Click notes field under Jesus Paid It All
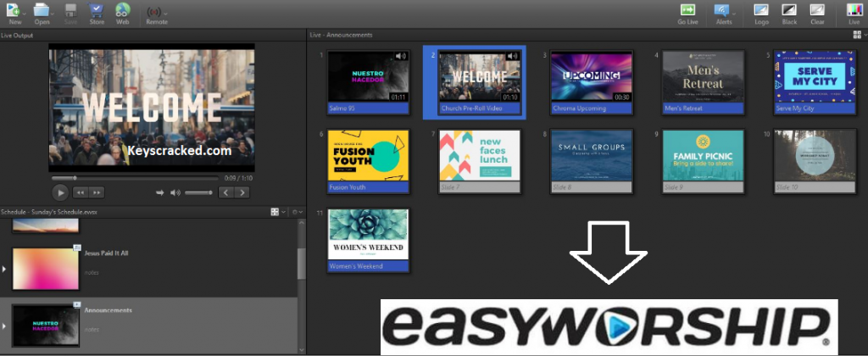Screen dimensions: 868x356 click(x=92, y=272)
